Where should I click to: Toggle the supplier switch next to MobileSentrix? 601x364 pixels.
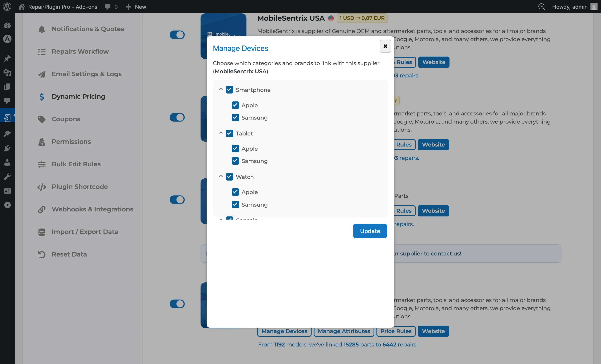click(x=177, y=35)
